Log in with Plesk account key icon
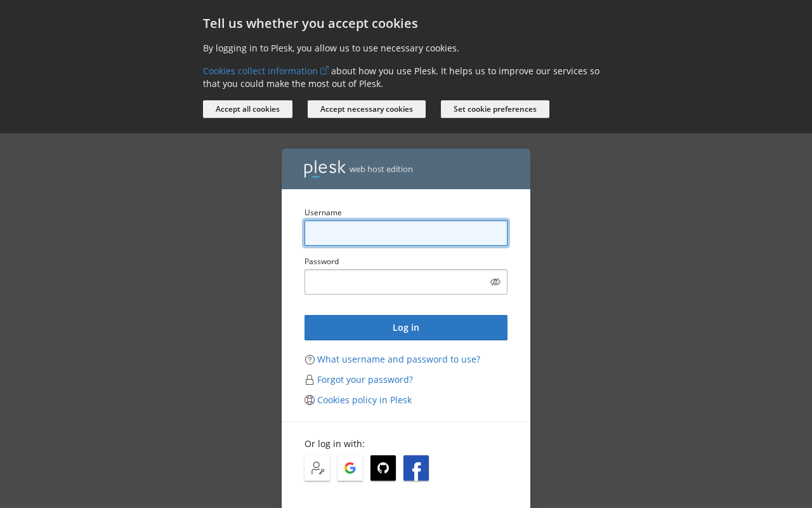Viewport: 812px width, 508px height. (x=317, y=468)
